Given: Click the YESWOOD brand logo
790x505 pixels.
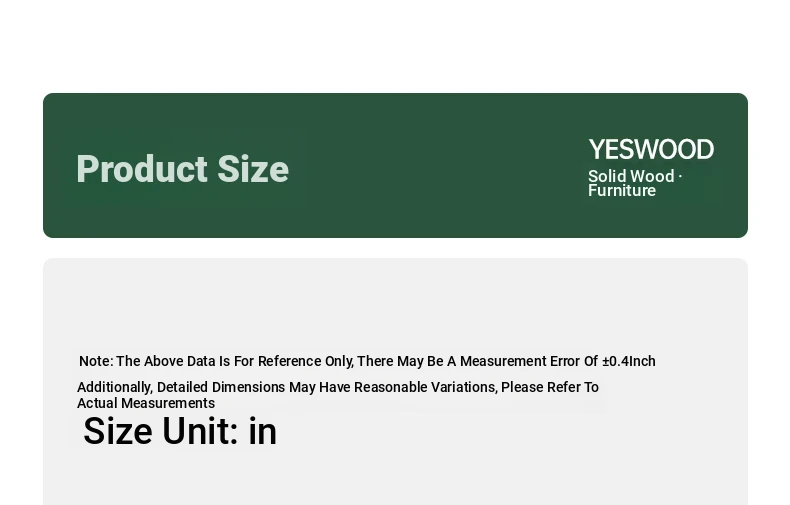Looking at the screenshot, I should click(x=651, y=150).
